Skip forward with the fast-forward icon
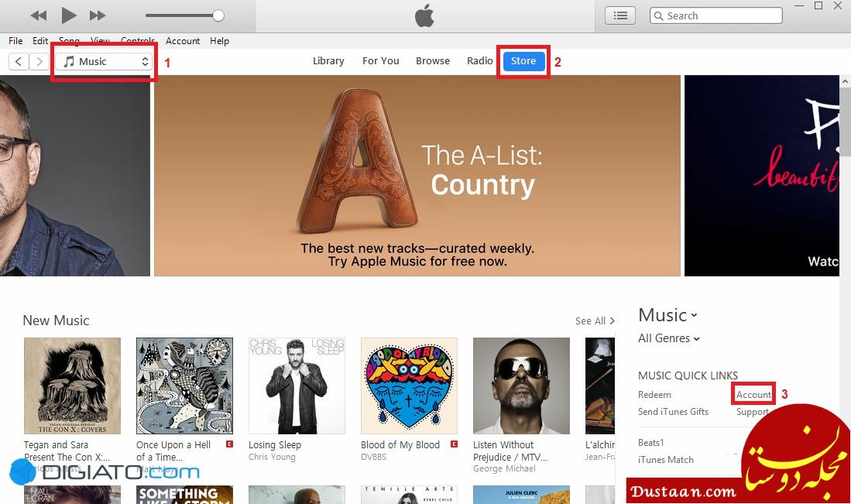 pyautogui.click(x=98, y=15)
